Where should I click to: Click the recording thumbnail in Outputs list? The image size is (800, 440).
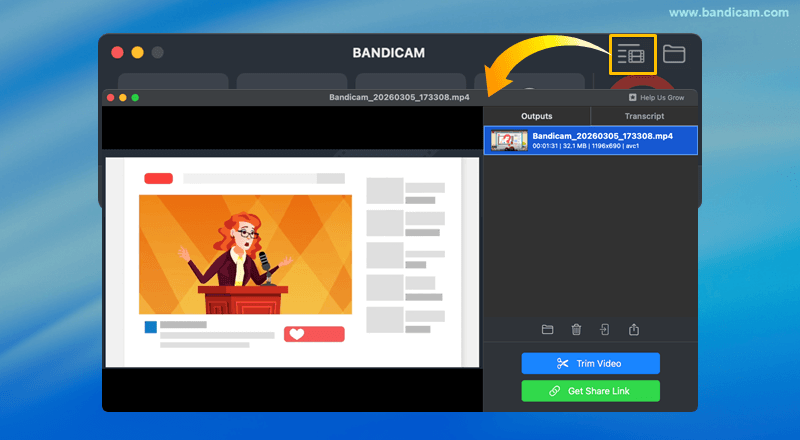tap(507, 140)
